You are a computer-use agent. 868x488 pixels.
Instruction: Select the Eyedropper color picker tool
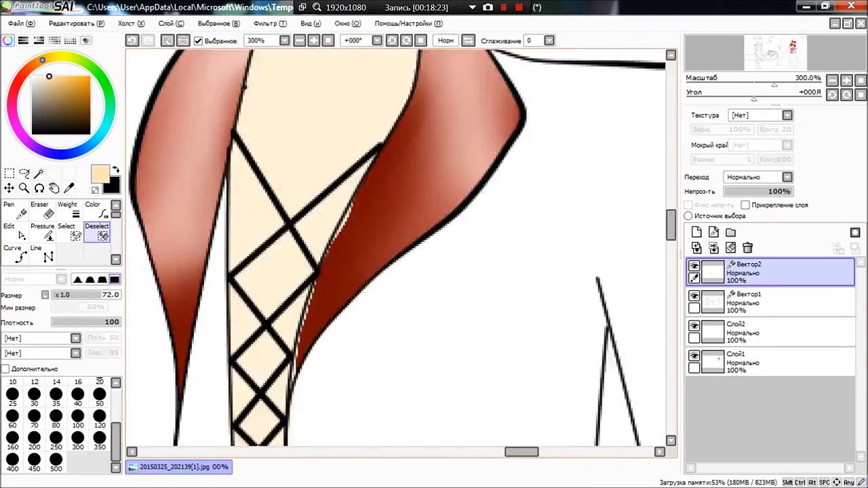pos(68,188)
